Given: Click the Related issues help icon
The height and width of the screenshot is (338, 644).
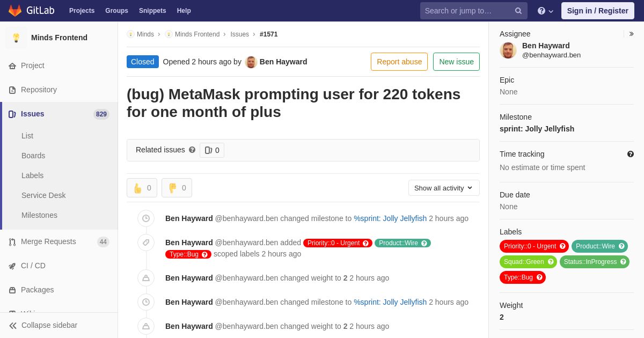Looking at the screenshot, I should coord(192,150).
